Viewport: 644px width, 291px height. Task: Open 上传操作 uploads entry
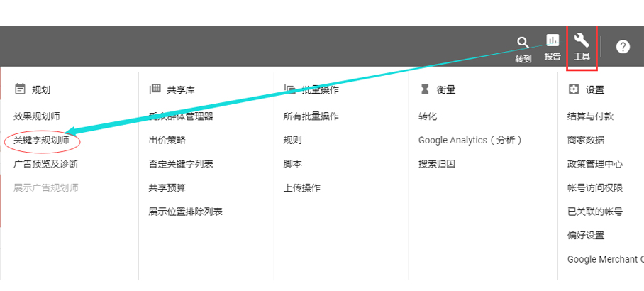coord(302,188)
